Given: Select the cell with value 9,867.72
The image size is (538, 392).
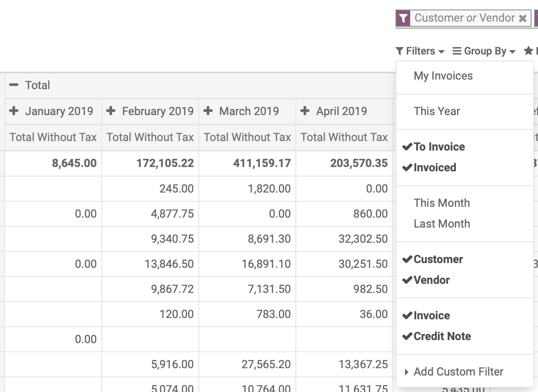Looking at the screenshot, I should pos(150,289).
